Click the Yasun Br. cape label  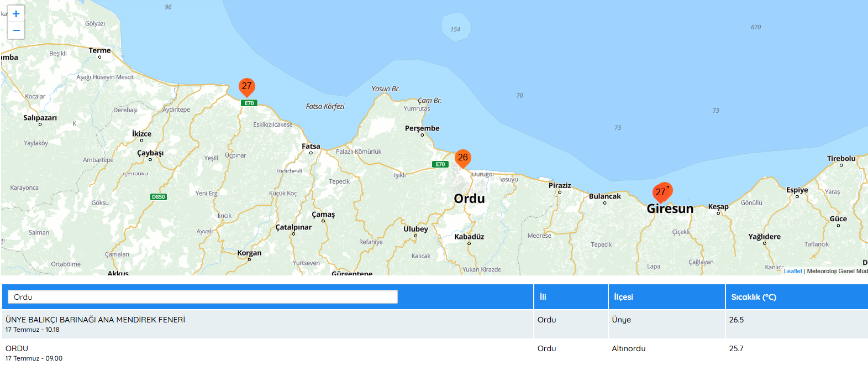(x=386, y=88)
